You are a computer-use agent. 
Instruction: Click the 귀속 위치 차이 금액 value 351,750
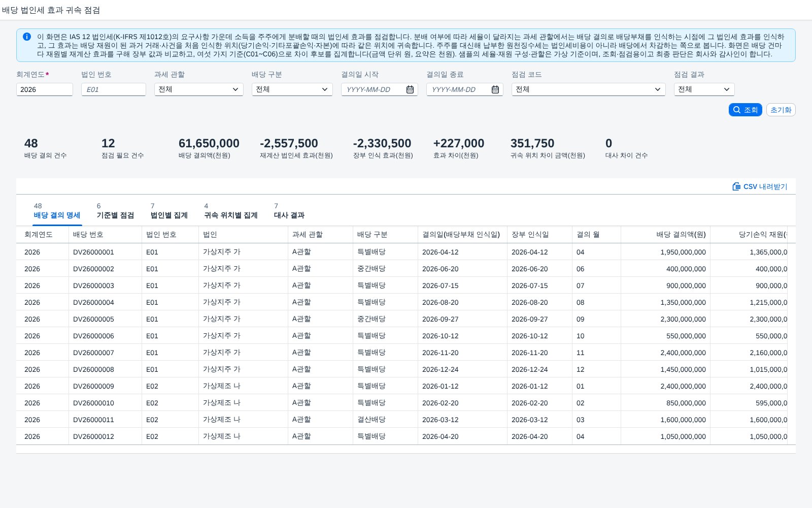532,143
